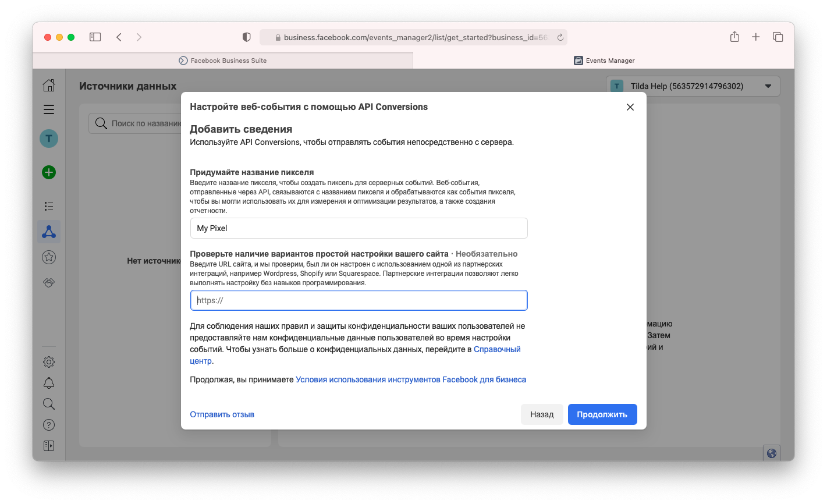Click the Источники данных heading
The image size is (827, 504).
click(x=128, y=86)
